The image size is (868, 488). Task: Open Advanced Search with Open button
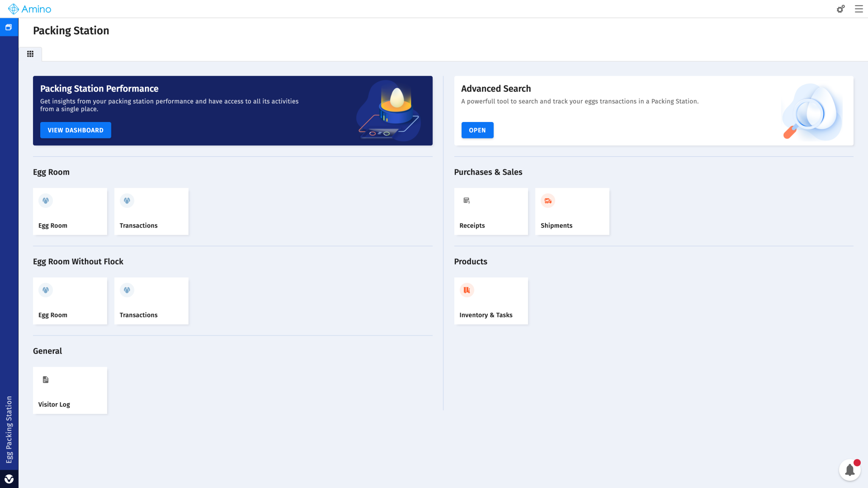[477, 130]
